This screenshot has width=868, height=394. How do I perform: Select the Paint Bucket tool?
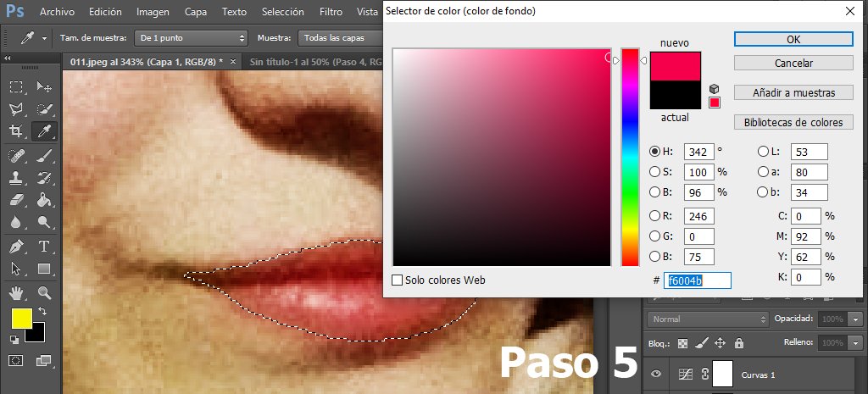tap(44, 200)
